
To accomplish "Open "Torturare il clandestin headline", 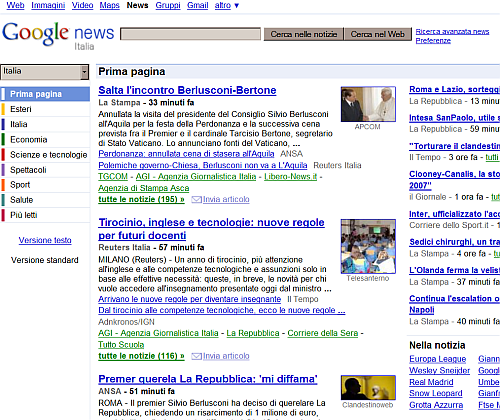I will 455,146.
